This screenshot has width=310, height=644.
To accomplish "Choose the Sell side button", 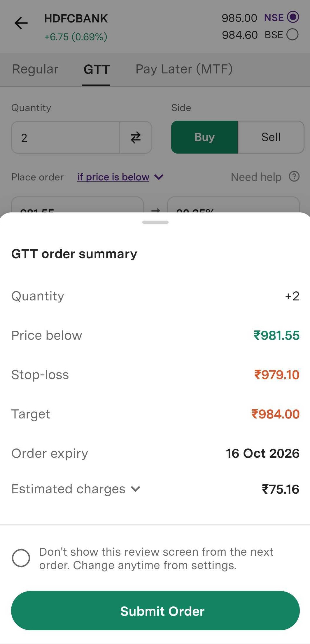I will (271, 137).
